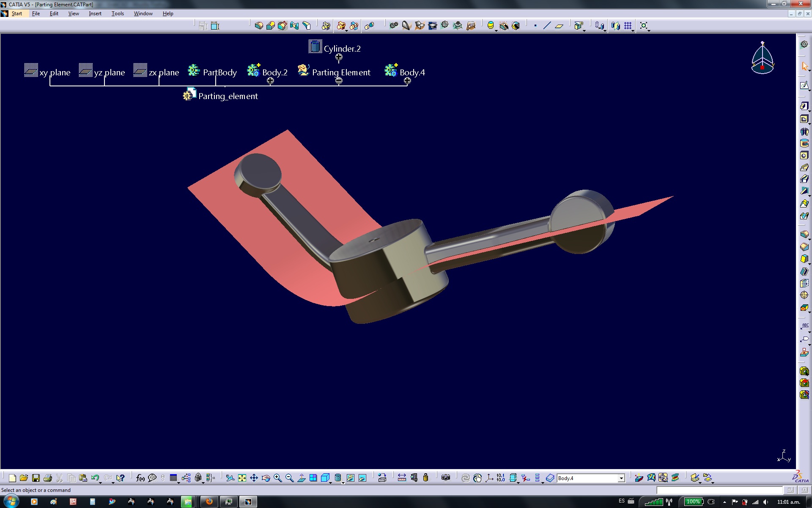The image size is (812, 508).
Task: Open the Body.4 combo box dropdown
Action: tap(621, 478)
